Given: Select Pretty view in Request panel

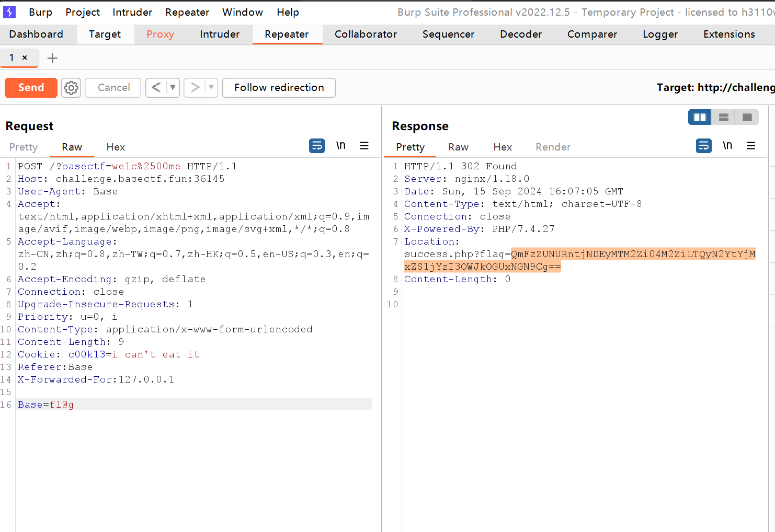Looking at the screenshot, I should point(24,147).
